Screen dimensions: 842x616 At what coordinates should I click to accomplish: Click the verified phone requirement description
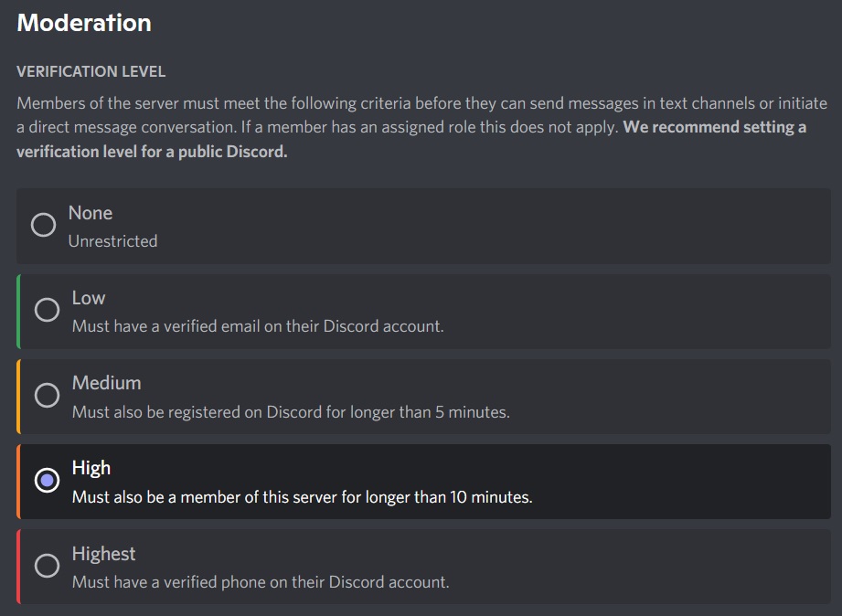pyautogui.click(x=261, y=582)
